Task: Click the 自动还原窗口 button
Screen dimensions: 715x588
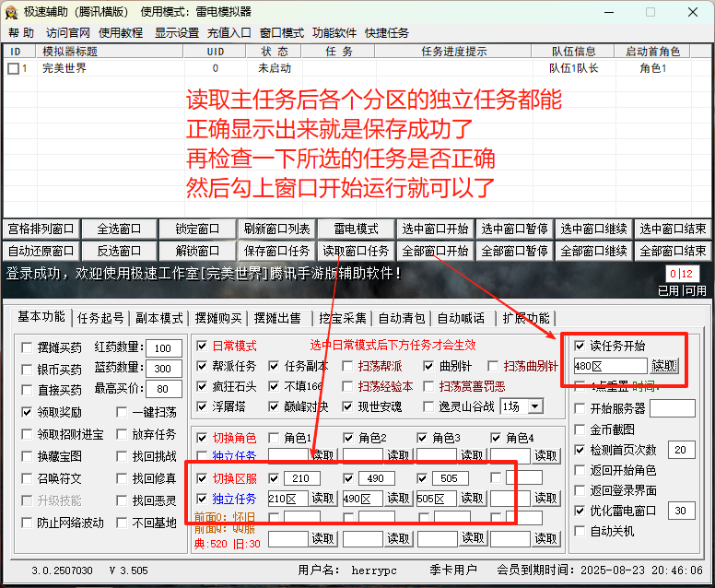Action: [x=41, y=251]
